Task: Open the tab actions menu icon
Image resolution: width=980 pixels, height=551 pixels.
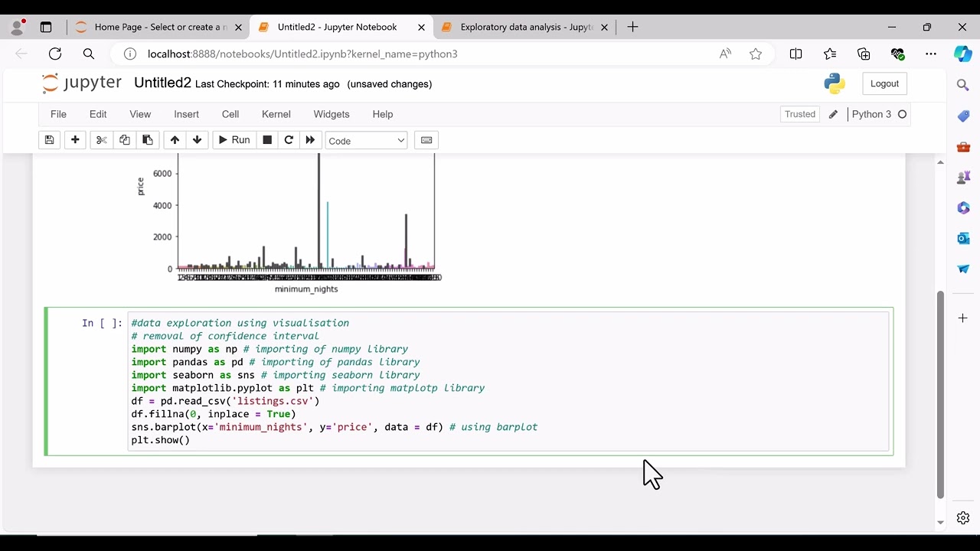Action: 46,27
